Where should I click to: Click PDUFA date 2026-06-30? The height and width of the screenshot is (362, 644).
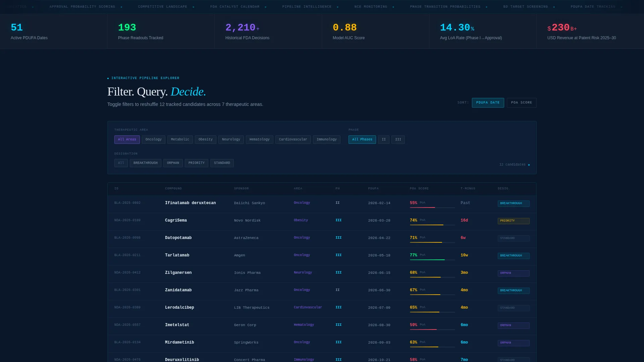click(x=379, y=290)
